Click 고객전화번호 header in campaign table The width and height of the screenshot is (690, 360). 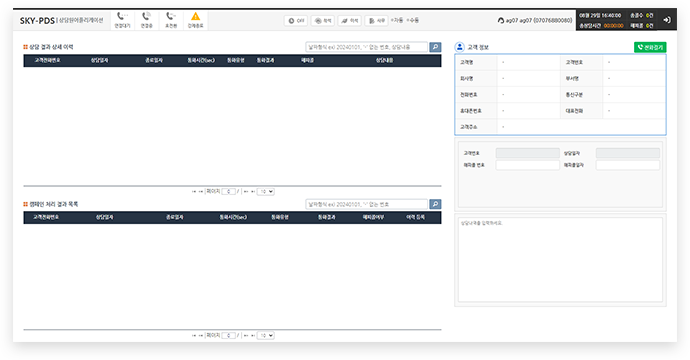(x=46, y=217)
